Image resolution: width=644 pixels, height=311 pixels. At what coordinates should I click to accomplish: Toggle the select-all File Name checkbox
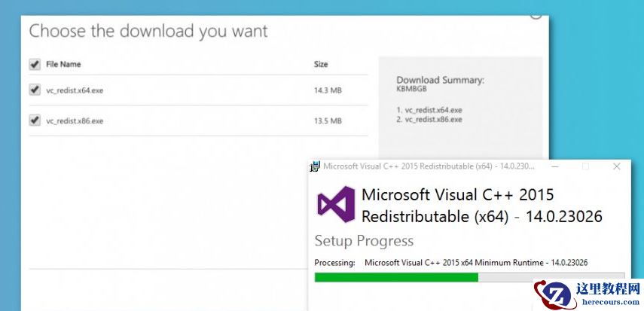pos(35,65)
